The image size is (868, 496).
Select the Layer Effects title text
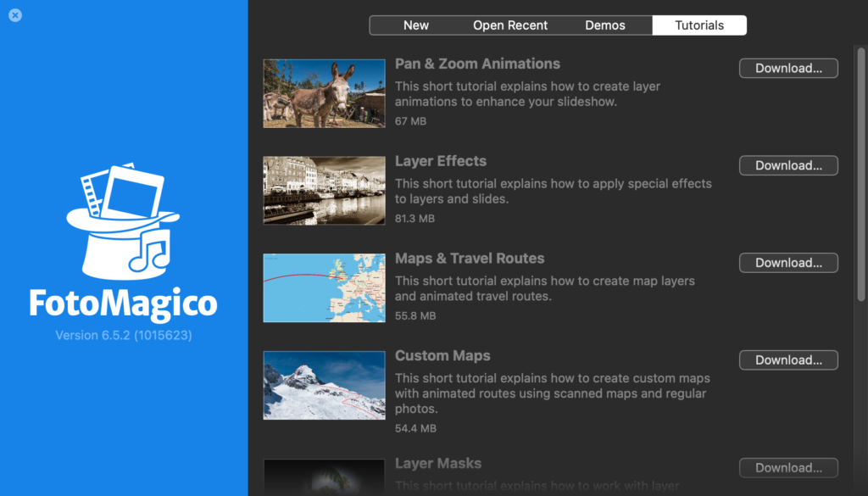[x=440, y=161]
